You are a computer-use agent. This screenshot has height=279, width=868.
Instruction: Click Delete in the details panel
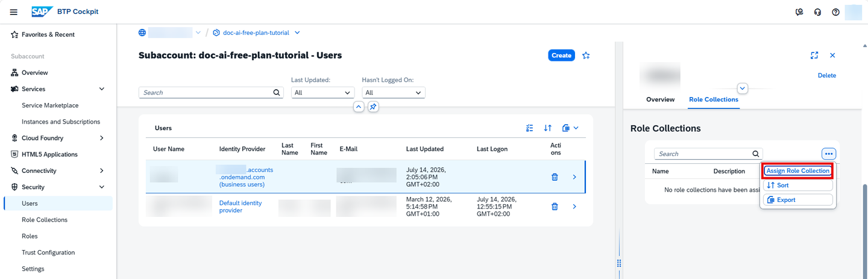point(826,75)
